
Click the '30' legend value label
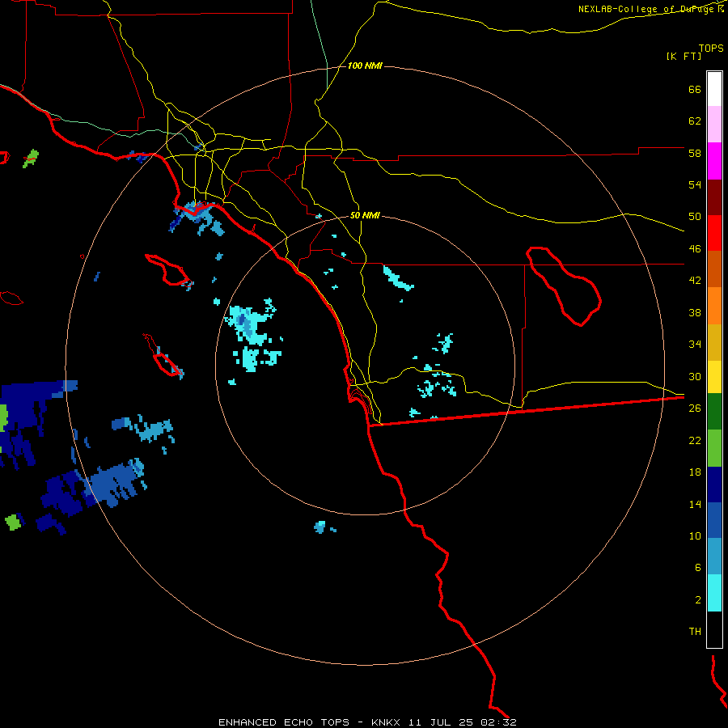pos(695,376)
